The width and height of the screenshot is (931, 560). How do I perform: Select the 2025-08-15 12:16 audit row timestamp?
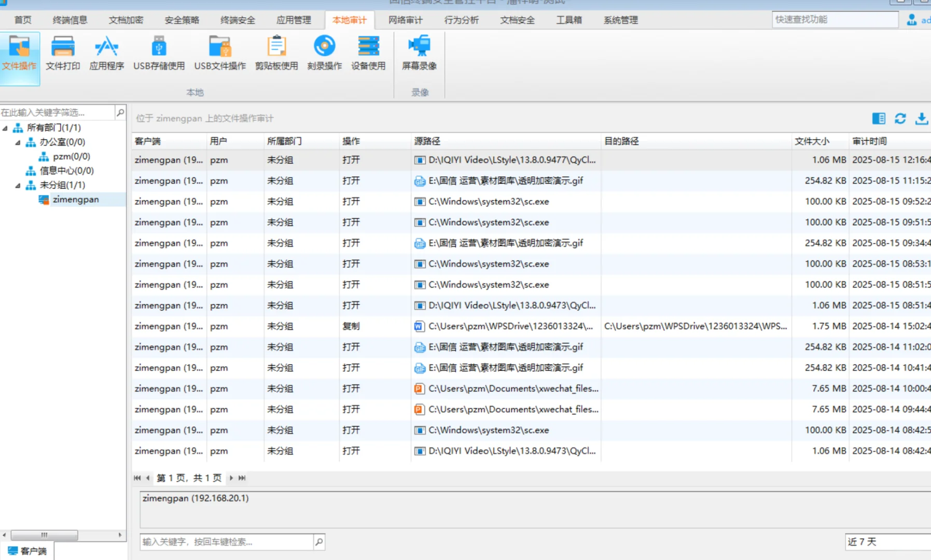click(891, 160)
